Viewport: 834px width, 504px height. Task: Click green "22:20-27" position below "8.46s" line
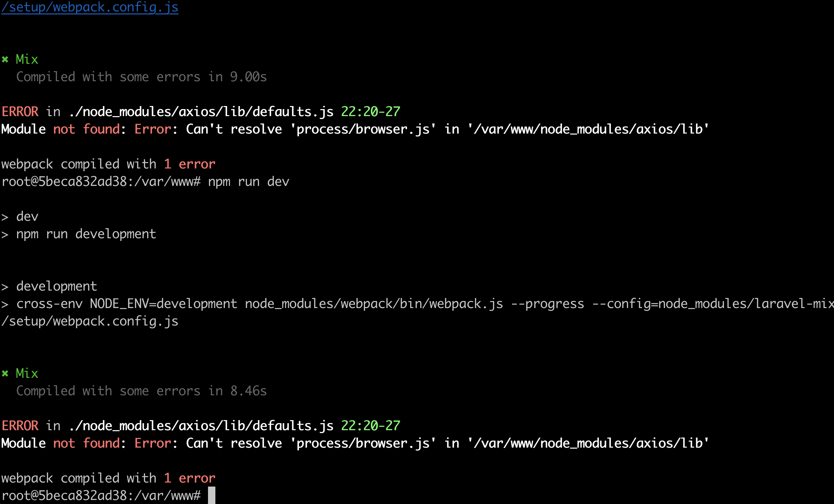371,426
